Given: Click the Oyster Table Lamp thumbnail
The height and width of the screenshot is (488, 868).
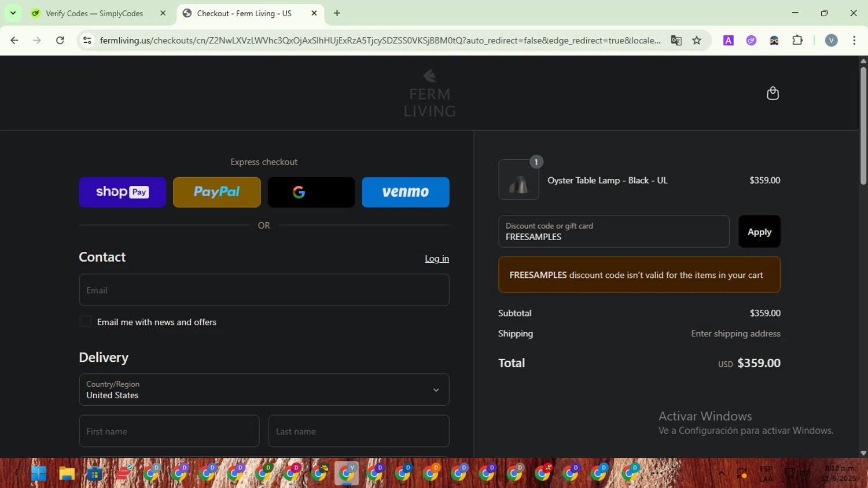Looking at the screenshot, I should (518, 180).
